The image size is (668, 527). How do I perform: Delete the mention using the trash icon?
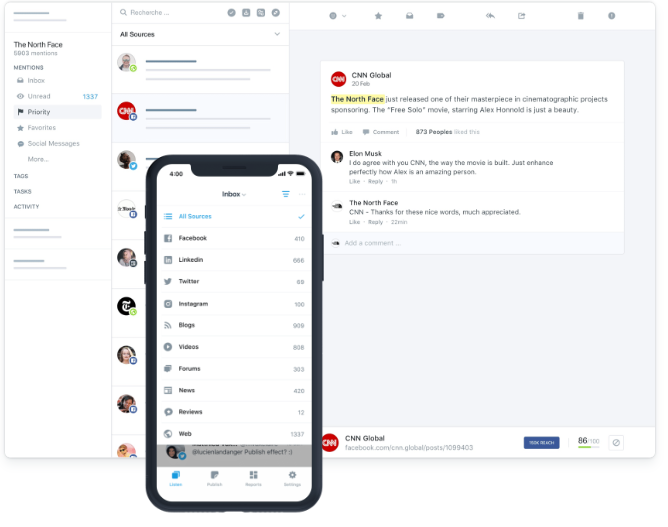click(580, 16)
